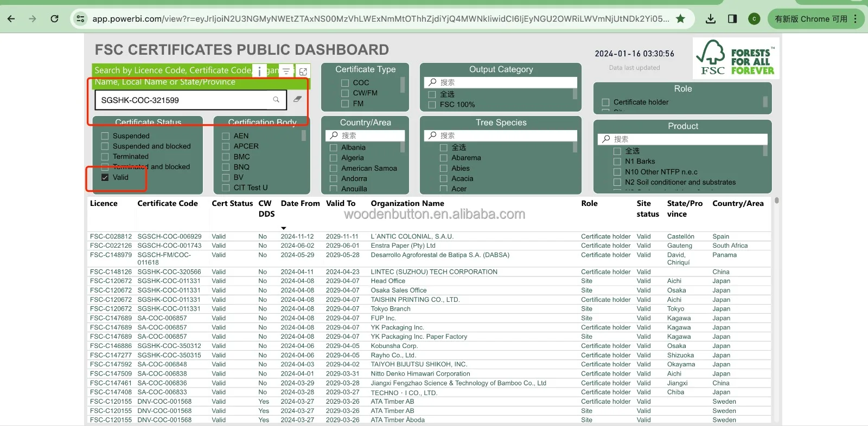Click the magnifier icon in the search box
Screen dimensions: 868x426
click(276, 100)
